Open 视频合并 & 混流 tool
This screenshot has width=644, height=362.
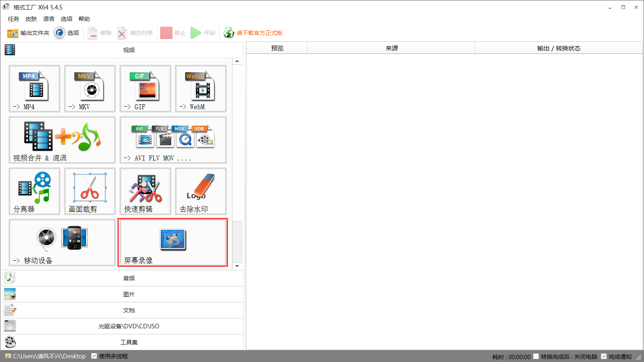tap(62, 140)
